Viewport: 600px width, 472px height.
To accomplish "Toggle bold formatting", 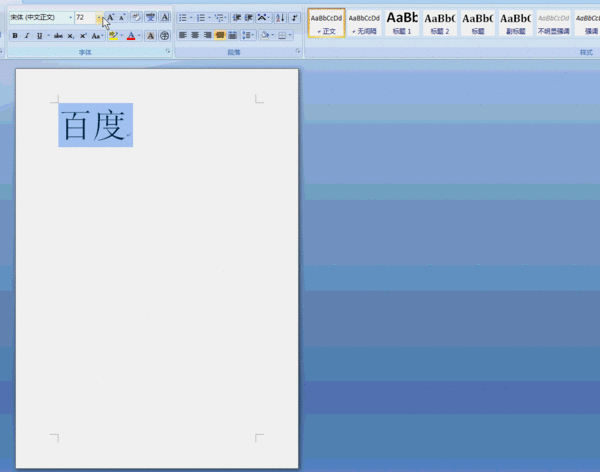I will pos(15,36).
